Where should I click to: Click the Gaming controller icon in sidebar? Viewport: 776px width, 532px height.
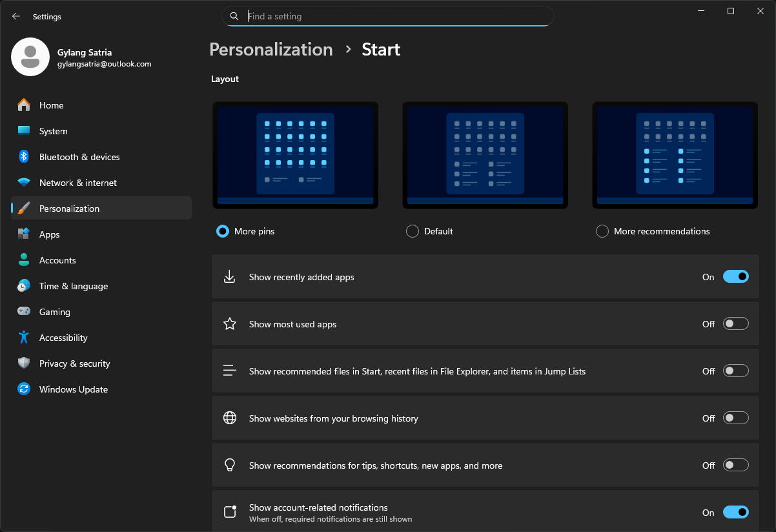point(24,312)
